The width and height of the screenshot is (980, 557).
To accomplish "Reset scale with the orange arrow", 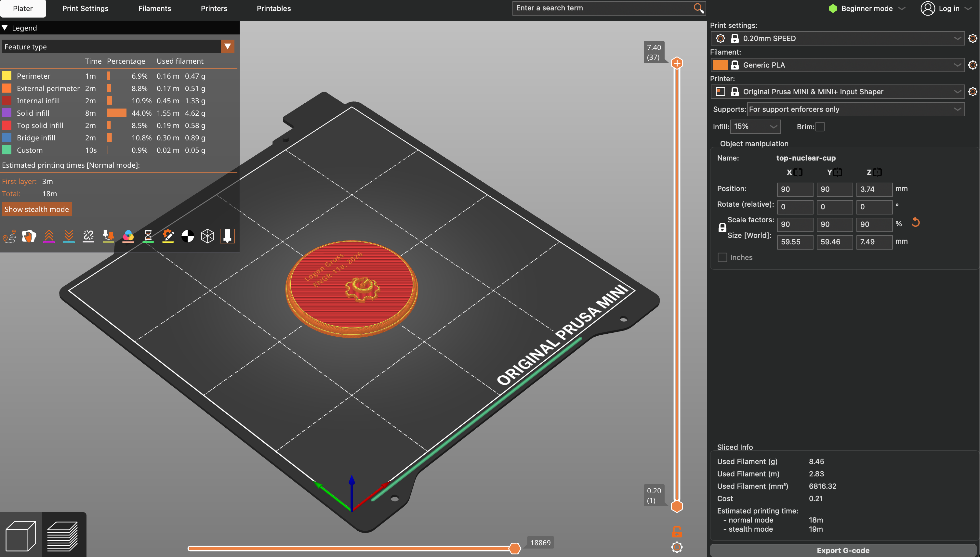I will (x=915, y=222).
